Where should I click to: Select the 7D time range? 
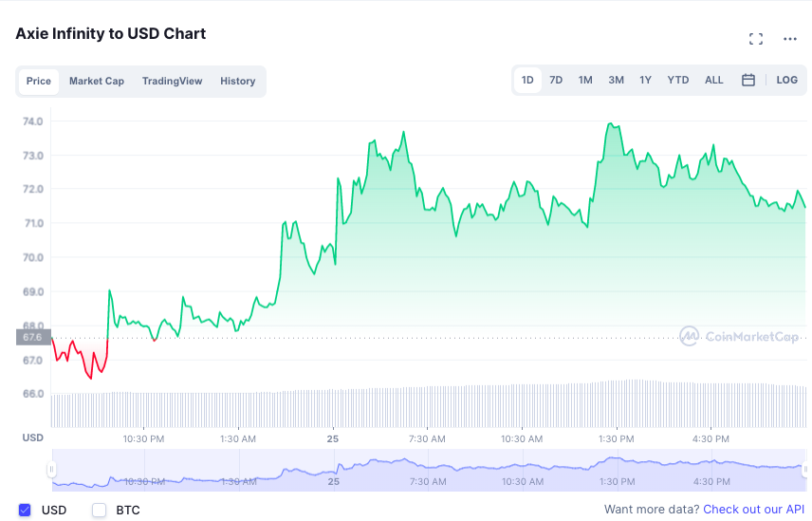pyautogui.click(x=556, y=81)
